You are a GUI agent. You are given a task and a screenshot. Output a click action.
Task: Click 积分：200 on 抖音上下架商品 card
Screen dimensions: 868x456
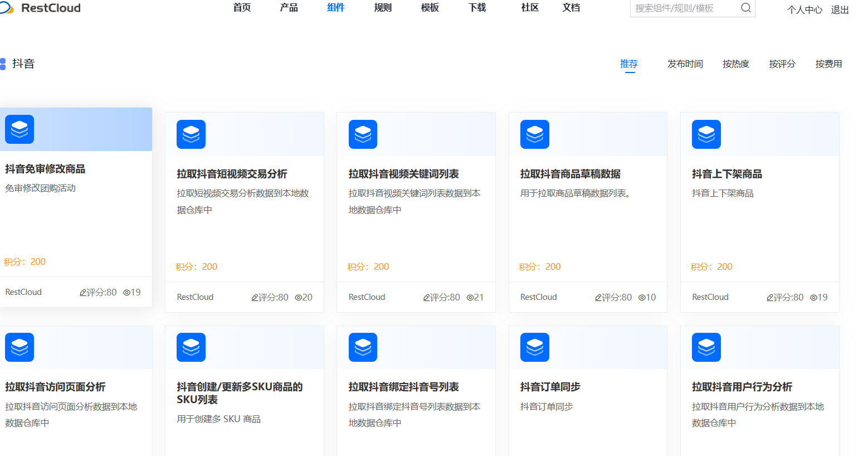click(711, 266)
